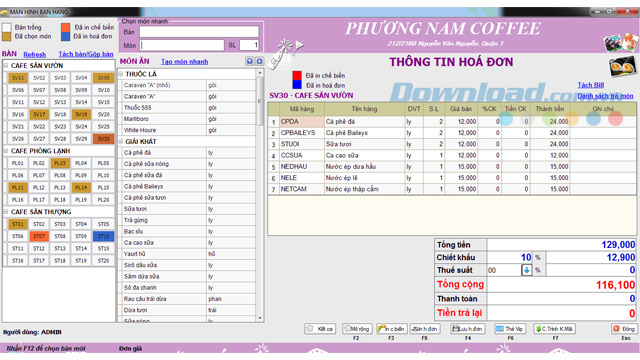Click the menu list scrollbar down arrow
Image resolution: width=640 pixels, height=360 pixels.
(x=260, y=318)
